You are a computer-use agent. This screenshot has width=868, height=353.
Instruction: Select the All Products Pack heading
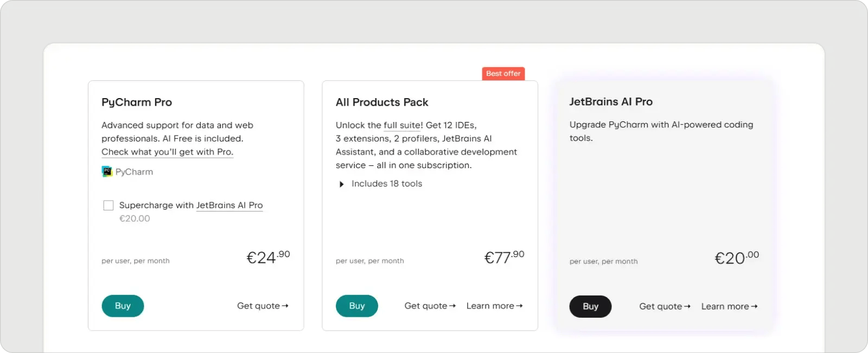coord(382,102)
